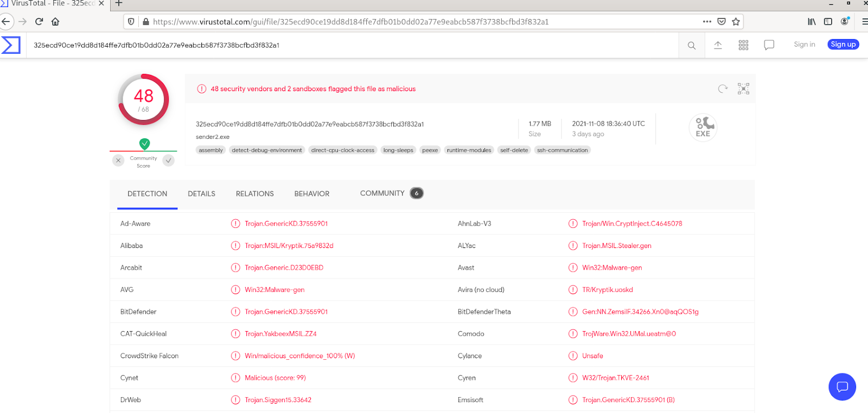
Task: Click Ad-Aware result Trojan.GenericKD.37555901
Action: (x=286, y=224)
